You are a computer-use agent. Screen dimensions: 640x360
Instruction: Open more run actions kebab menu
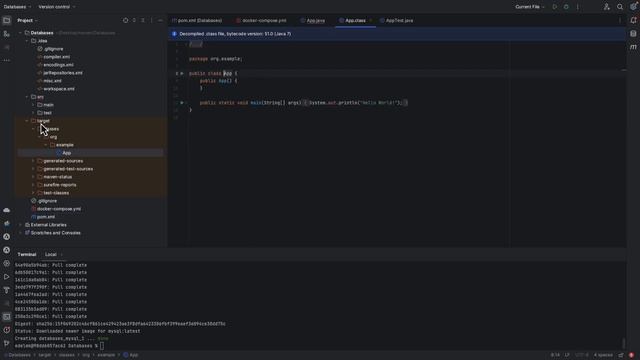tap(577, 7)
